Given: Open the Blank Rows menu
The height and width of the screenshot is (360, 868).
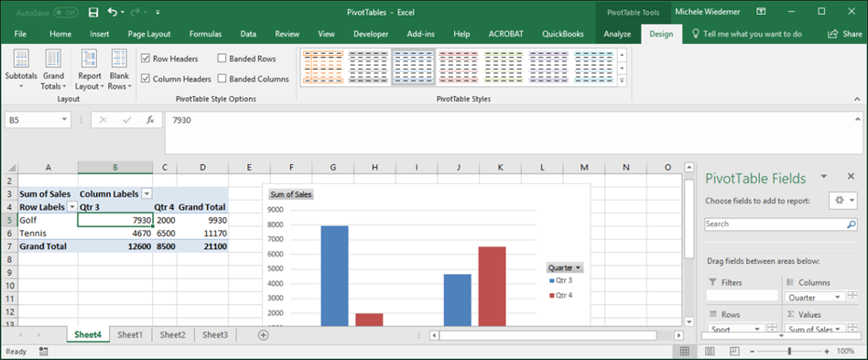Looking at the screenshot, I should (119, 70).
